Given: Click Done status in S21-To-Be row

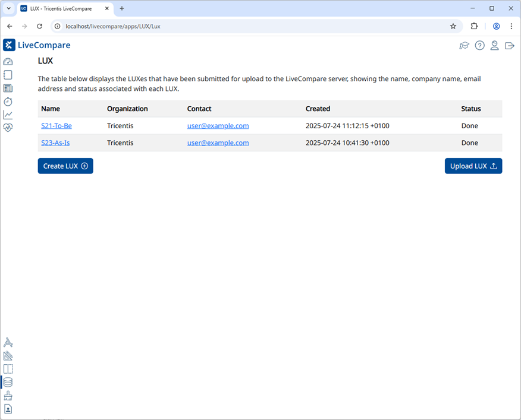Looking at the screenshot, I should (469, 126).
